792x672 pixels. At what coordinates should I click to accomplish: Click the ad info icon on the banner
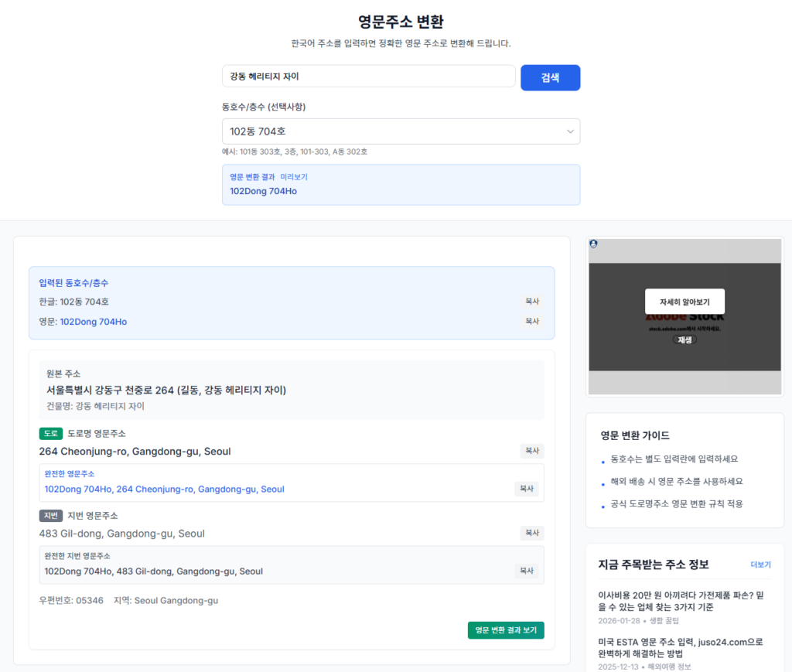593,244
